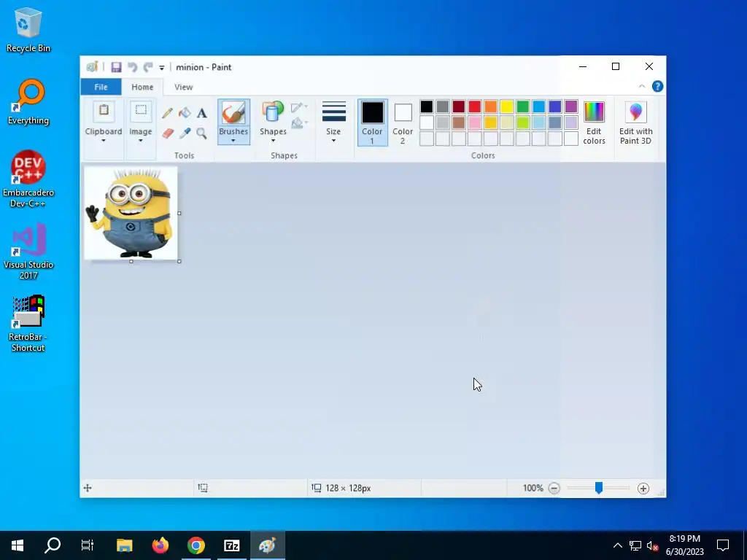Screen dimensions: 747x560
Task: Expand the Image dropdown arrow
Action: pos(141,141)
